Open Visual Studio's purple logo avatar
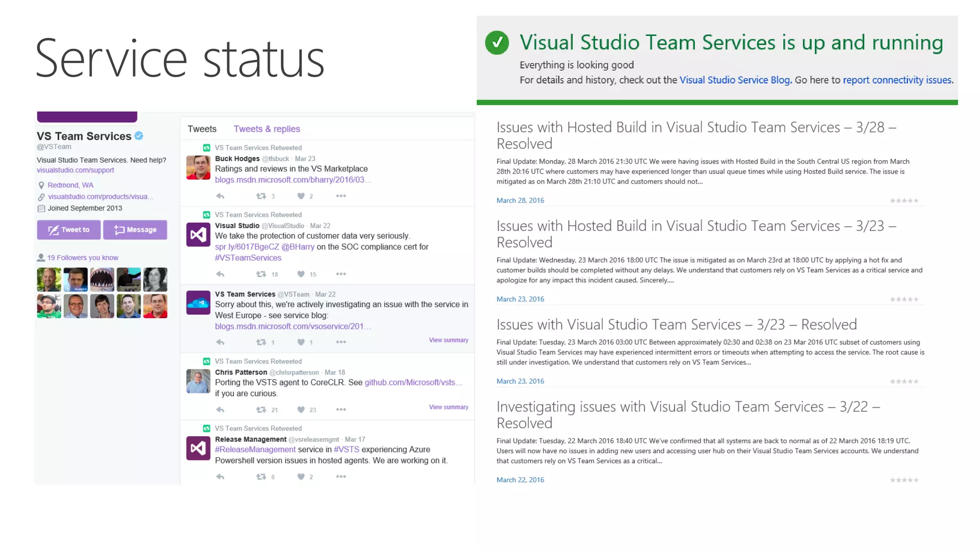This screenshot has width=980, height=550. [198, 234]
